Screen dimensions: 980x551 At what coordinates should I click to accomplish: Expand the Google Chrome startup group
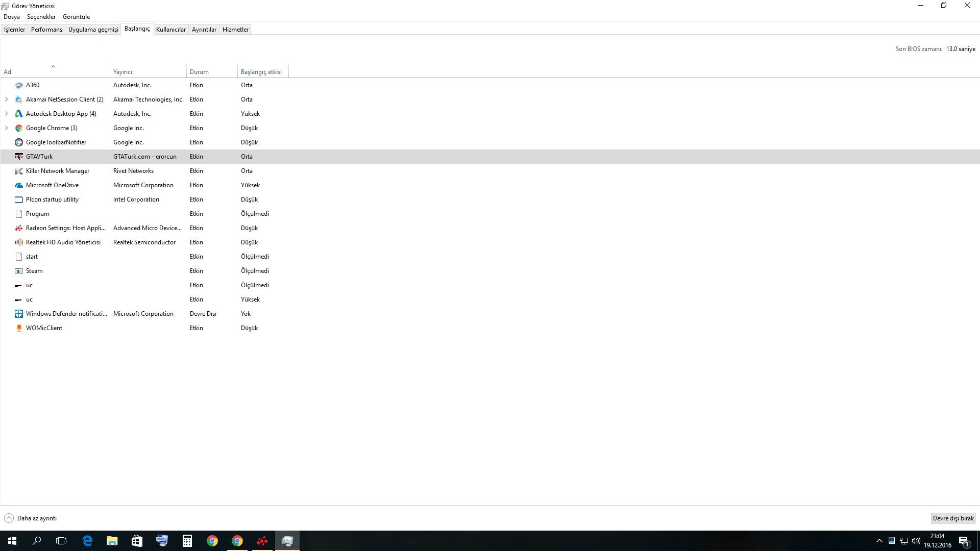coord(6,128)
